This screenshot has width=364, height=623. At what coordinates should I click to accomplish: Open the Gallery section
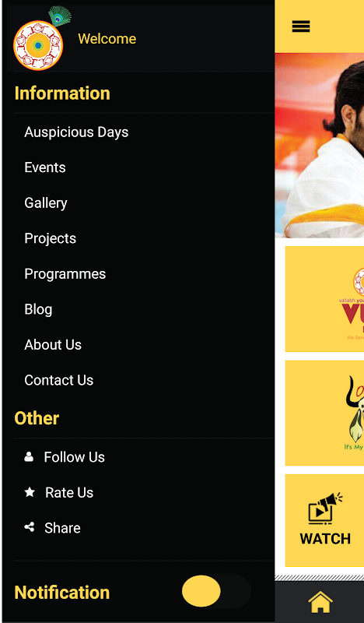tap(46, 203)
